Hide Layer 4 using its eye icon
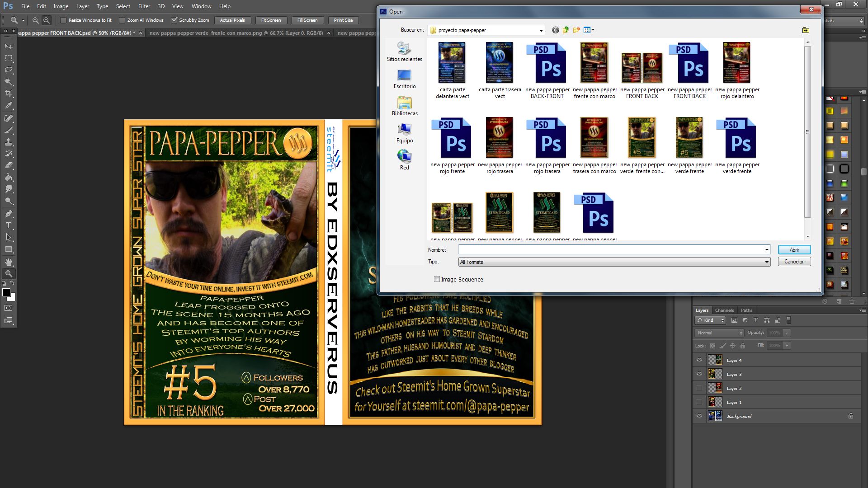The height and width of the screenshot is (488, 868). coord(699,360)
